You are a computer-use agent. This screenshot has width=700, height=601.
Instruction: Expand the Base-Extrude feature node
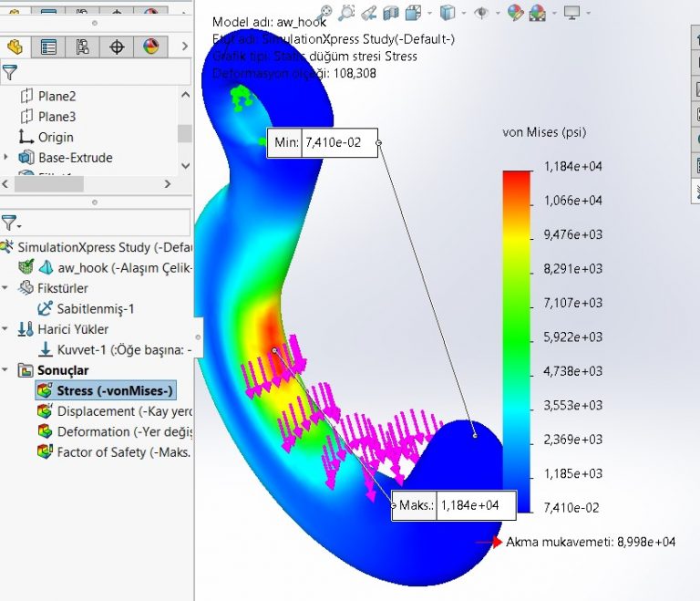[x=6, y=158]
